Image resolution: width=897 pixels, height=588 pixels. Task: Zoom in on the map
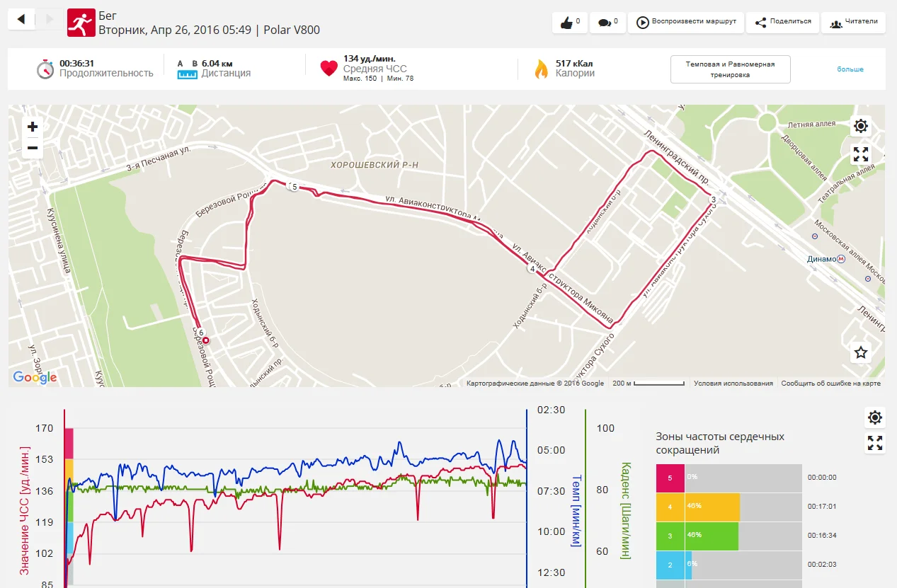(x=33, y=127)
